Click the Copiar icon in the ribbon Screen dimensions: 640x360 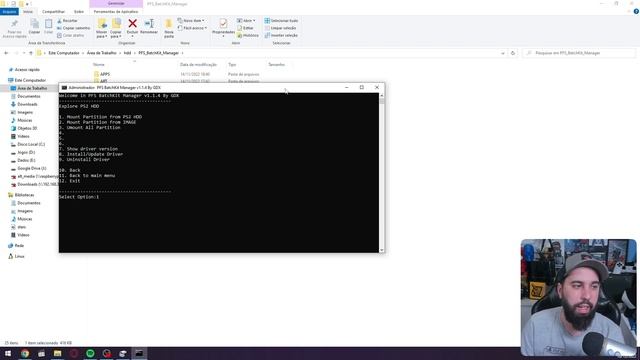[x=34, y=24]
